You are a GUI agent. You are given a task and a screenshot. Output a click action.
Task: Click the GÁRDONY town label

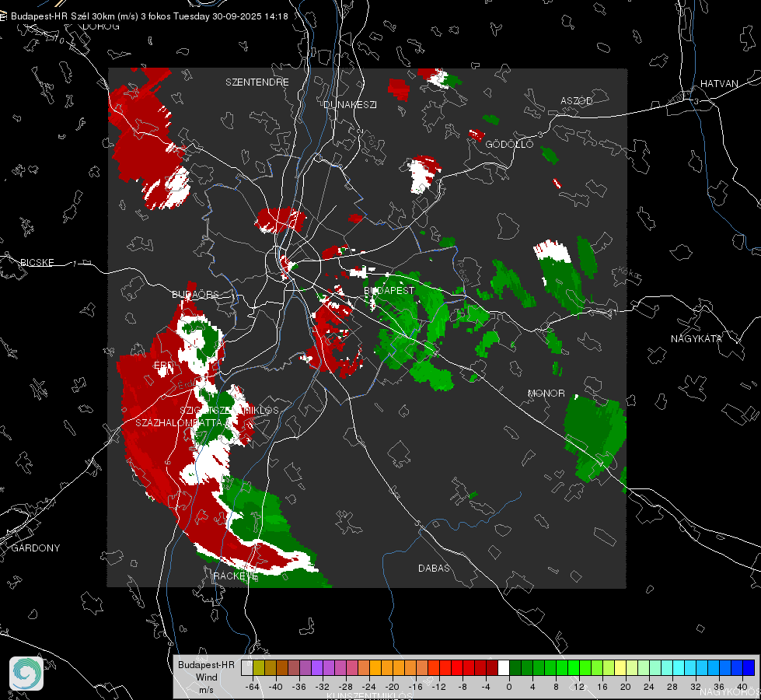36,548
